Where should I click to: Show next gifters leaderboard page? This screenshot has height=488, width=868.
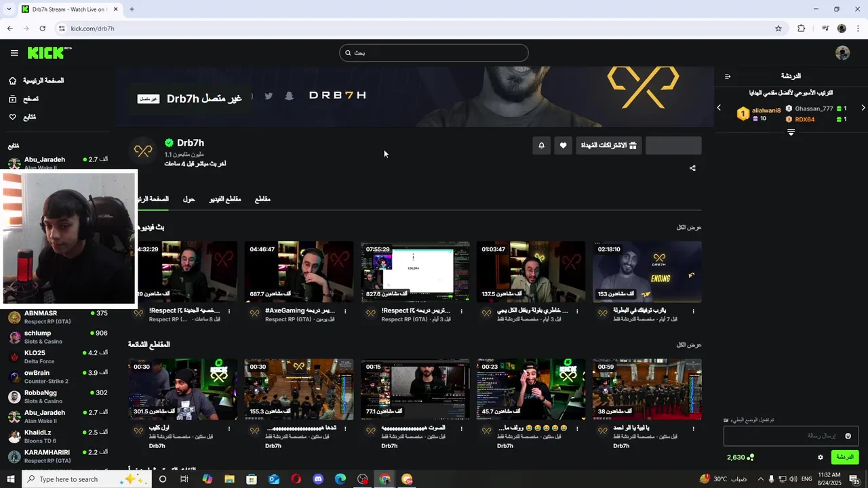tap(863, 108)
